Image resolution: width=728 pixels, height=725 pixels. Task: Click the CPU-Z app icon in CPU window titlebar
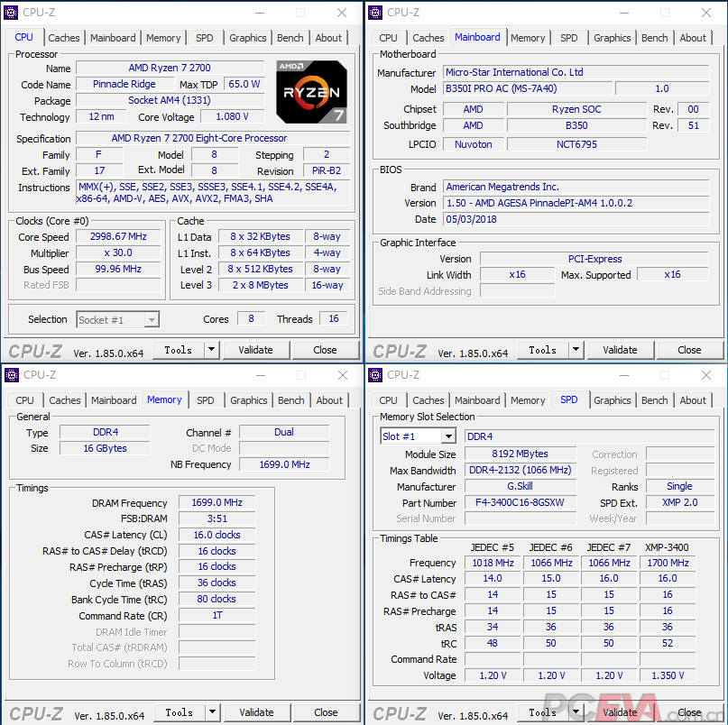[11, 13]
